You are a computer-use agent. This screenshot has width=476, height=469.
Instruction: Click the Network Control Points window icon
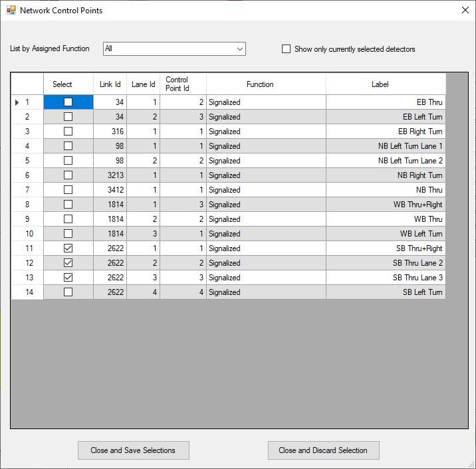[11, 11]
